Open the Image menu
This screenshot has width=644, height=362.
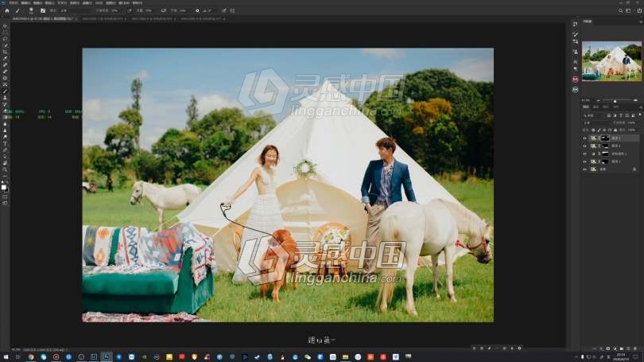(x=38, y=3)
